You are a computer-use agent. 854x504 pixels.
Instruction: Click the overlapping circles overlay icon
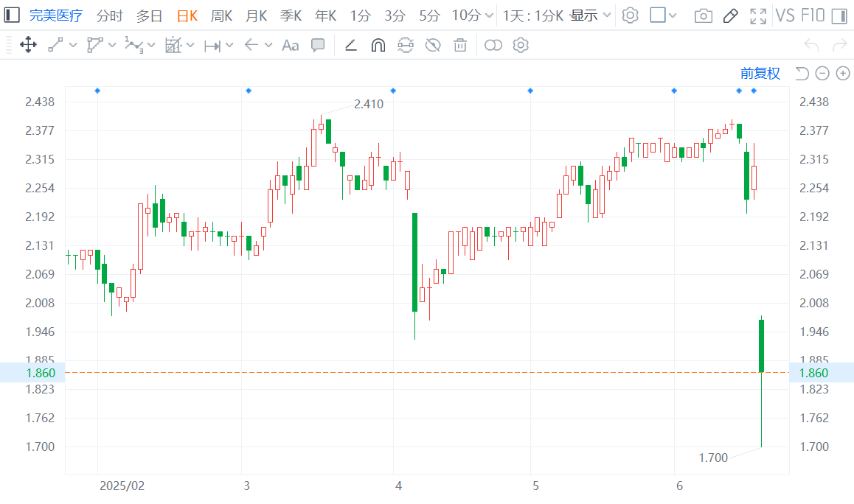[493, 45]
